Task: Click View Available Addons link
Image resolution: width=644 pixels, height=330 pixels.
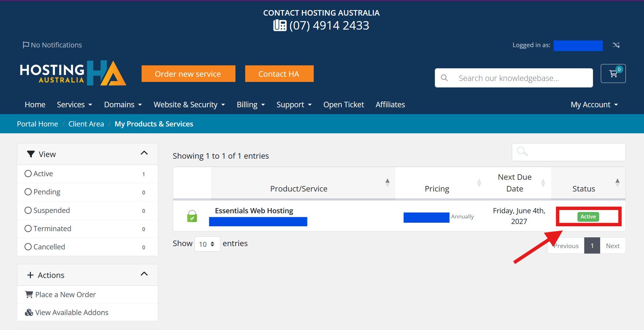Action: point(71,312)
